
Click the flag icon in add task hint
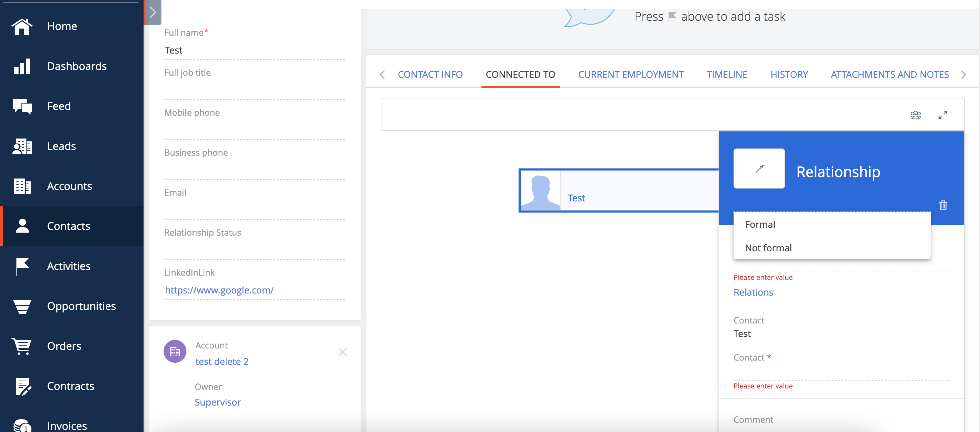tap(672, 17)
